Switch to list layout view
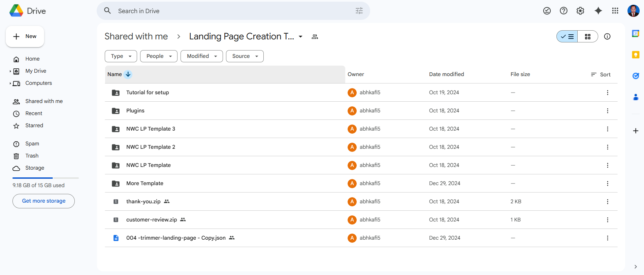The width and height of the screenshot is (644, 275). click(567, 36)
